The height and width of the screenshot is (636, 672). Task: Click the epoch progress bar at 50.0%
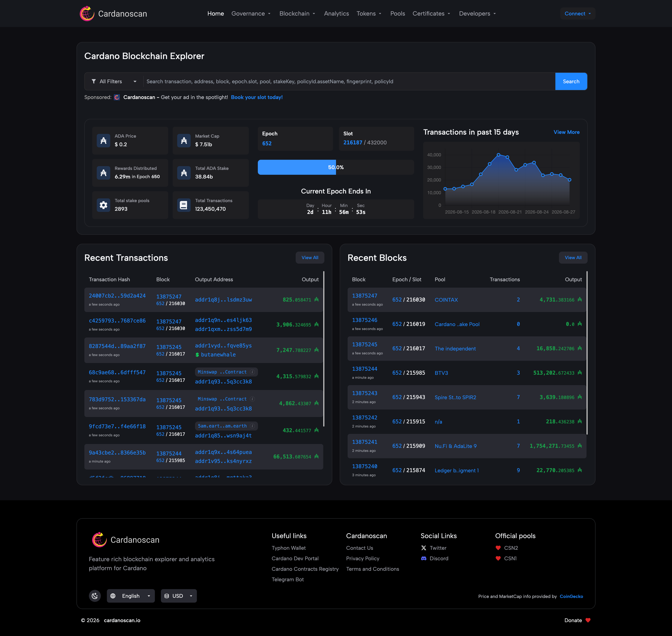point(336,167)
